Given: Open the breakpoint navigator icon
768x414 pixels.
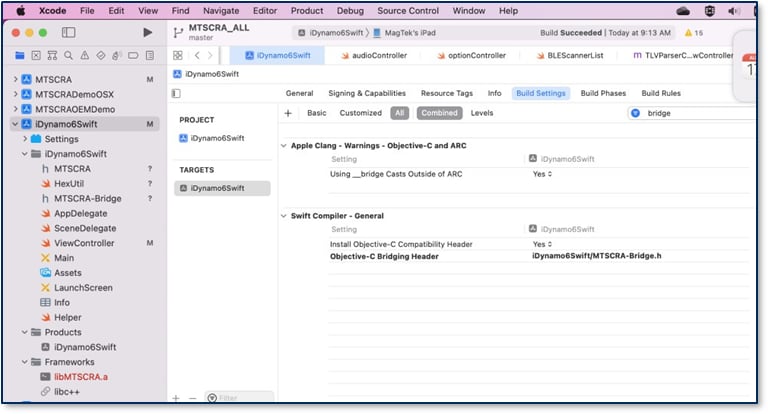Looking at the screenshot, I should (133, 55).
